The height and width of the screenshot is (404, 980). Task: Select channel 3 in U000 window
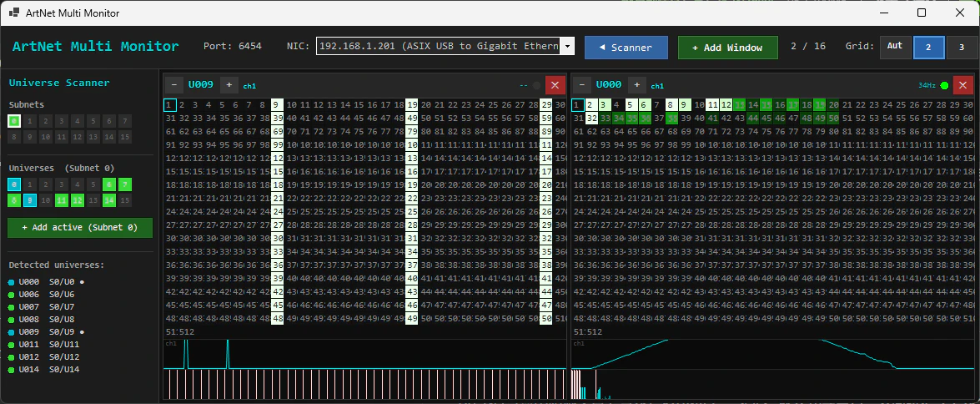[x=605, y=105]
